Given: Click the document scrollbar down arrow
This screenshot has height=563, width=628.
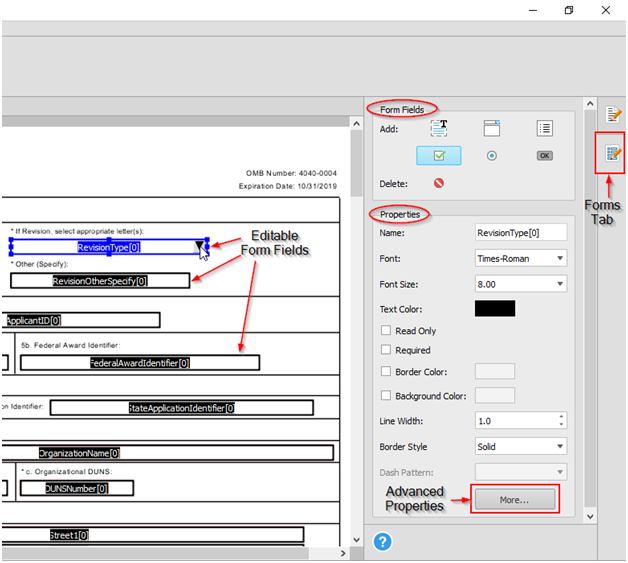Looking at the screenshot, I should click(x=356, y=540).
